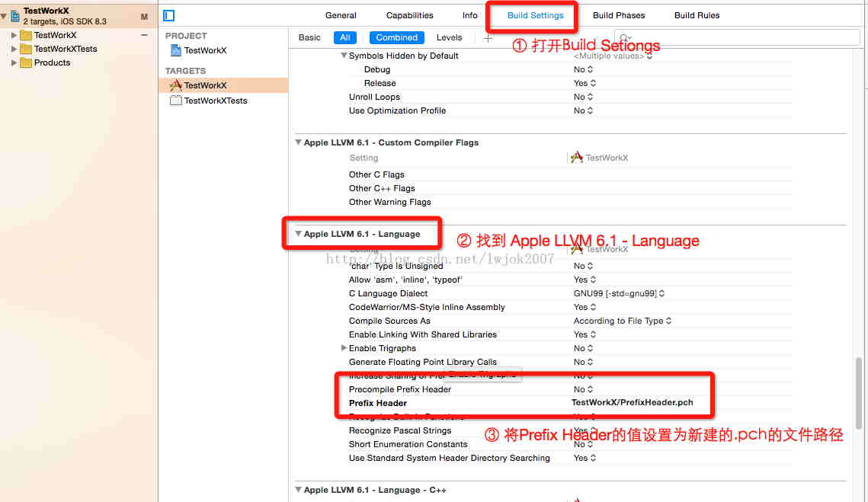Click the TestWorkX column icon in Custom Compiler Flags
Viewport: 868px width, 502px height.
[x=576, y=158]
